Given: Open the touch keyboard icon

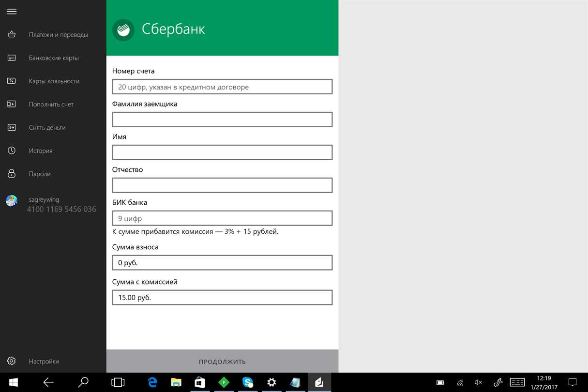Looking at the screenshot, I should 517,383.
